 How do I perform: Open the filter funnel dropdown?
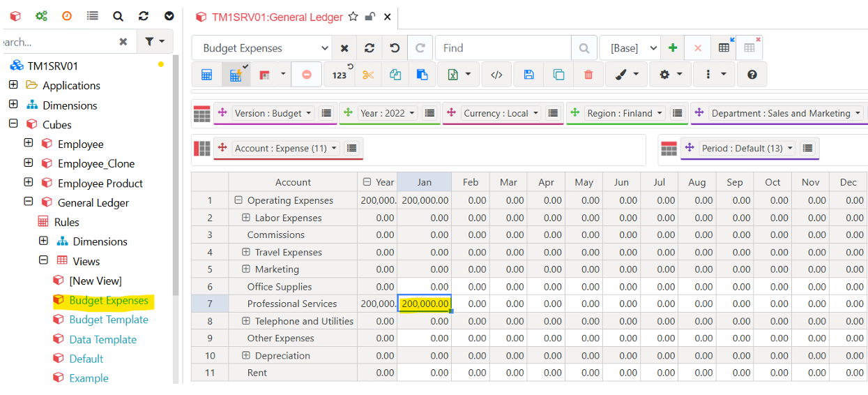(154, 42)
